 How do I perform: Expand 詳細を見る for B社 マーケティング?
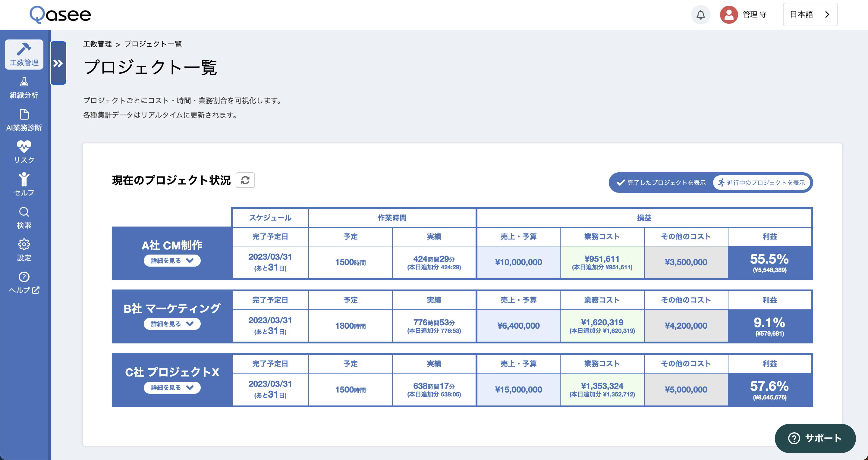click(172, 324)
